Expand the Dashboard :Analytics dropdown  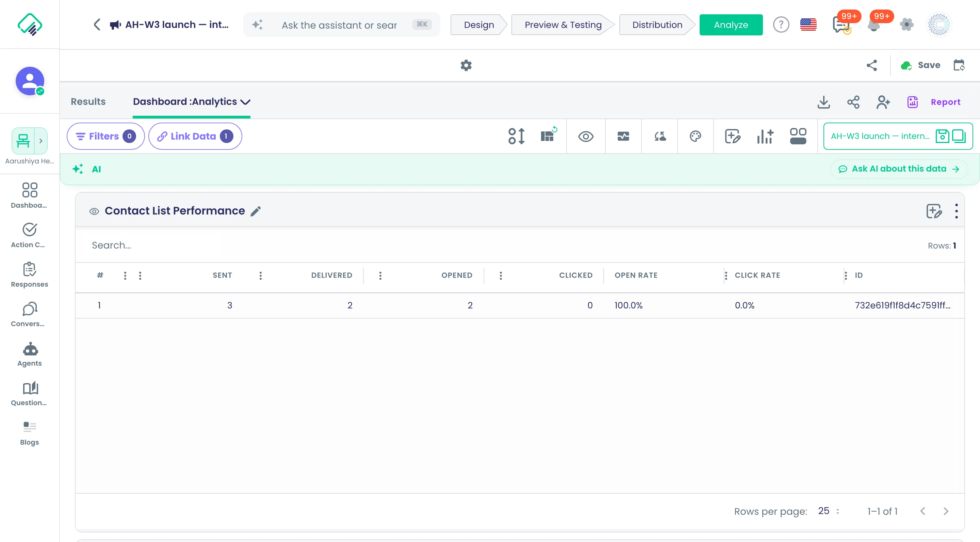(x=245, y=102)
